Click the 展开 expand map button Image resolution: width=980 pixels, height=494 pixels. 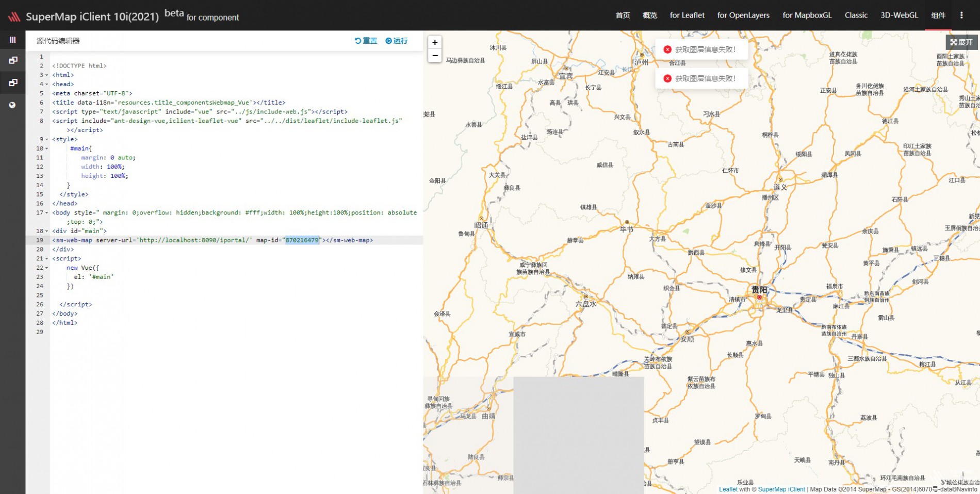(x=962, y=42)
